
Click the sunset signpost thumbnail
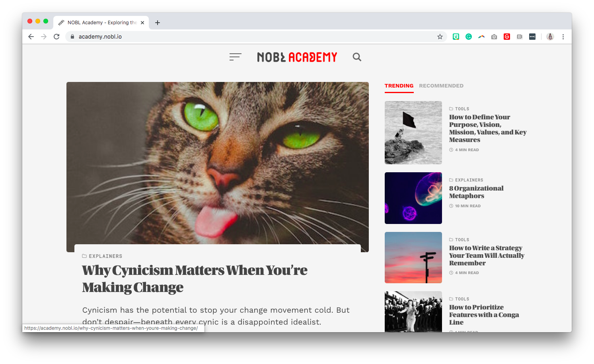click(413, 257)
